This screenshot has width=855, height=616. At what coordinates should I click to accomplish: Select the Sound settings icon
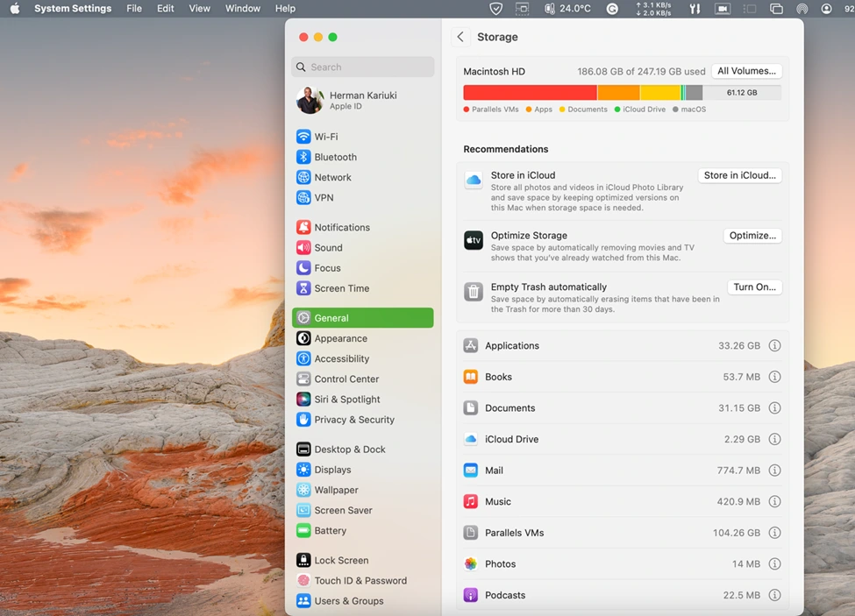click(304, 247)
